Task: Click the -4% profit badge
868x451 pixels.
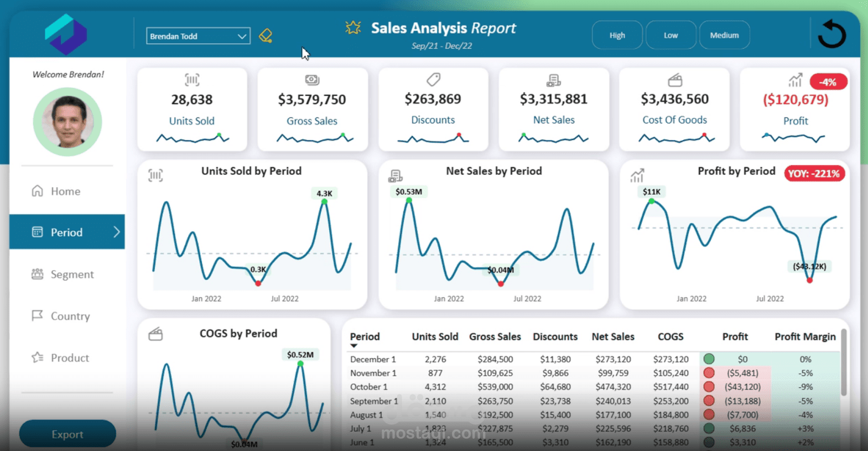Action: [828, 82]
